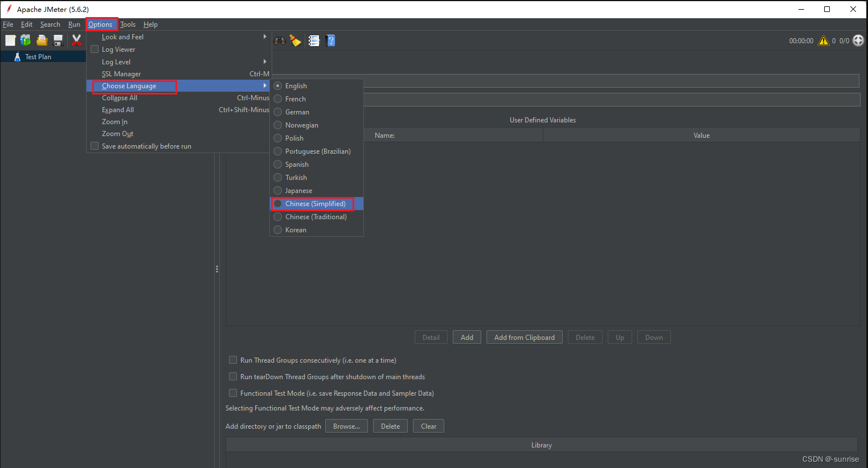Open the Search menu
The width and height of the screenshot is (868, 468).
(x=50, y=24)
